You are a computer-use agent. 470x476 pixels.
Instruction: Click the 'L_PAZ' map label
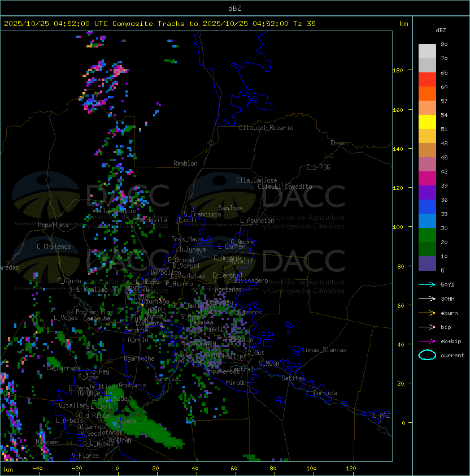381,416
